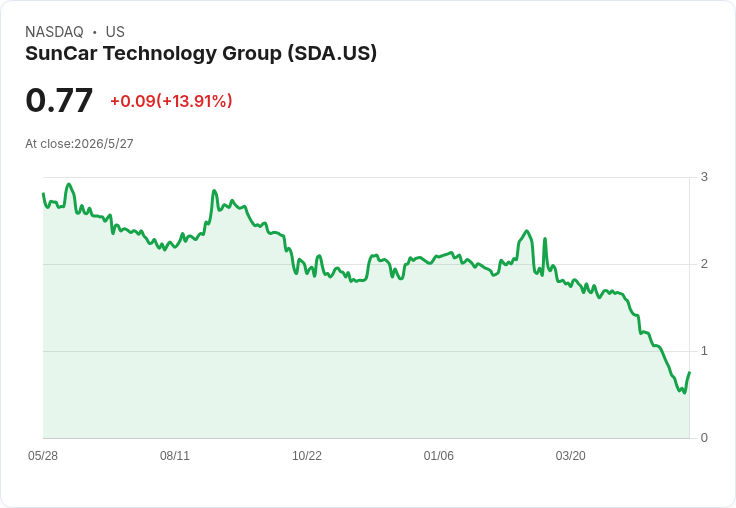Click the y-axis value 0
The width and height of the screenshot is (736, 508).
[x=704, y=438]
